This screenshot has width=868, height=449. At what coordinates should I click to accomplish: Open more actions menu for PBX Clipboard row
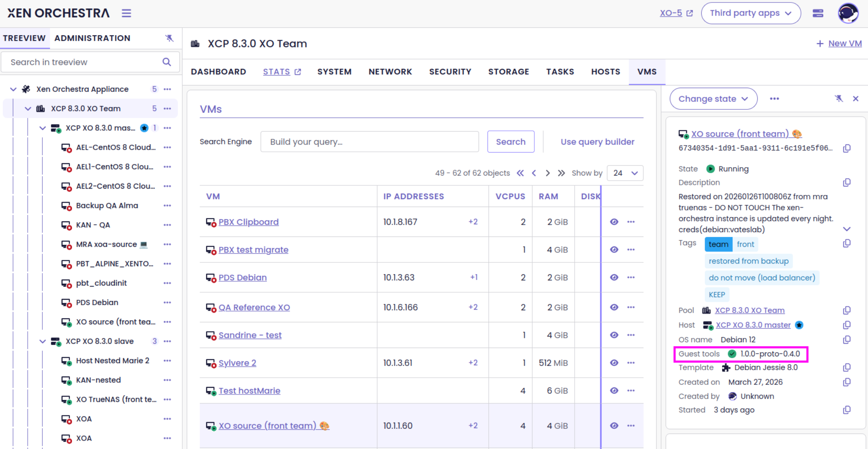631,222
